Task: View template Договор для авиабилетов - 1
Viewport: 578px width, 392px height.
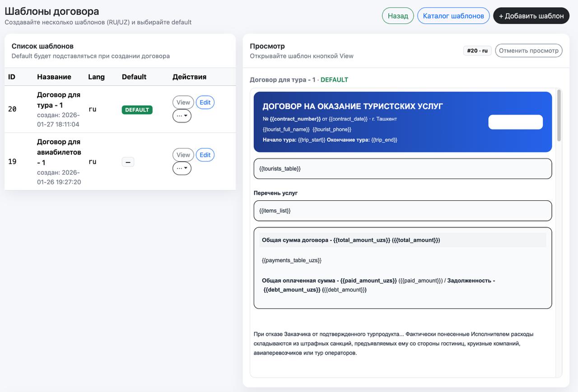Action: (x=183, y=155)
